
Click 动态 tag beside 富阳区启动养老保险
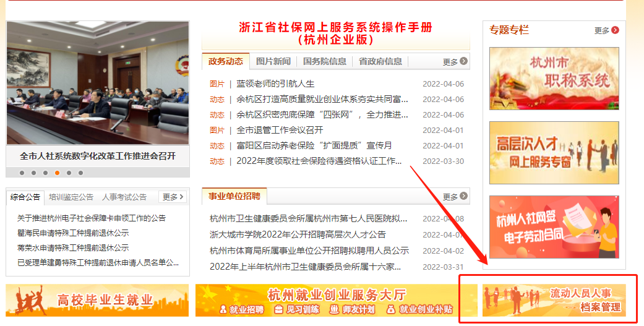[x=217, y=146]
